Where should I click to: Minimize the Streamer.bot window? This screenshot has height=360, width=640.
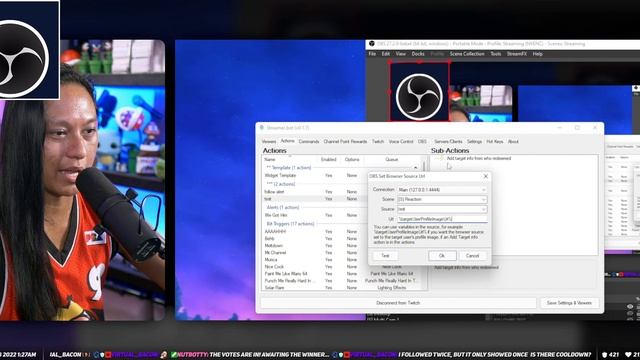(560, 128)
